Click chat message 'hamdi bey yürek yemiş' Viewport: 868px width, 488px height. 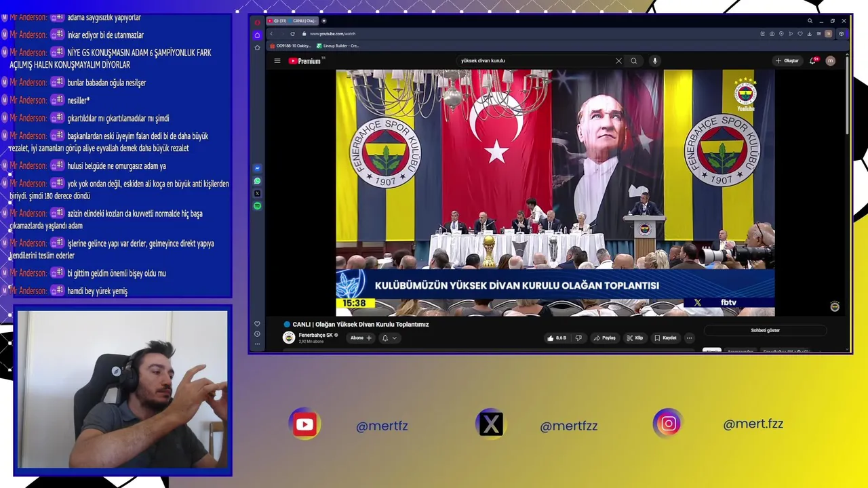[97, 291]
